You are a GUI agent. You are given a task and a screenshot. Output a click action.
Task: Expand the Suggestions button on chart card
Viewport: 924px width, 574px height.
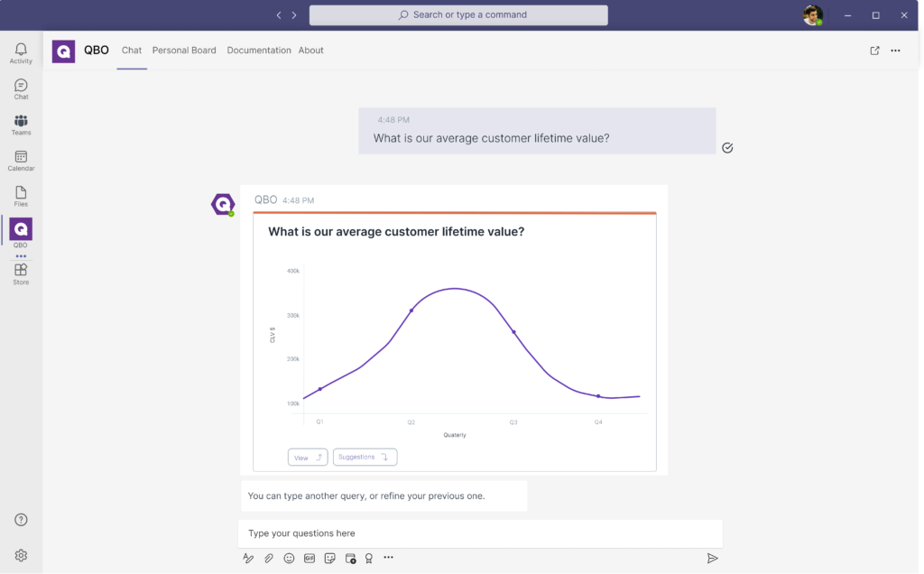[x=365, y=458]
